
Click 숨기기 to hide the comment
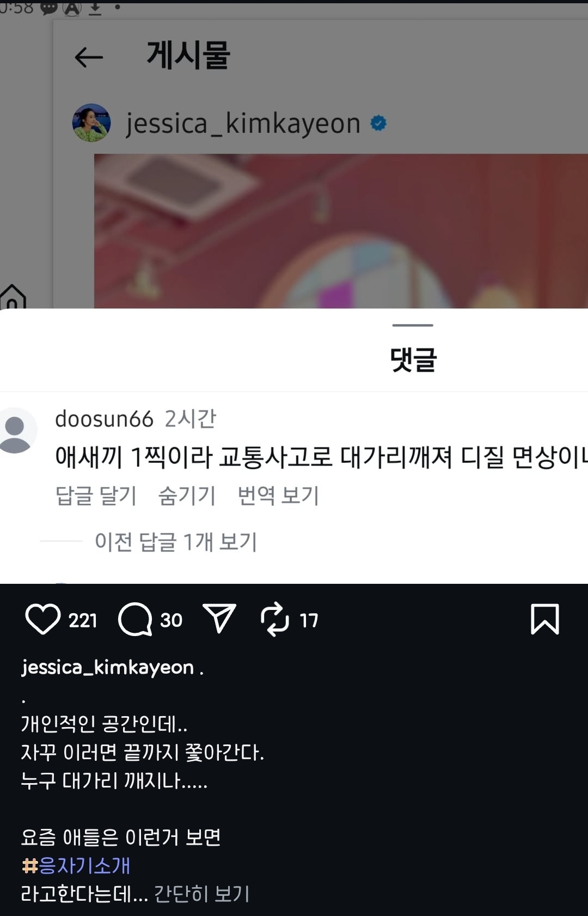[187, 496]
